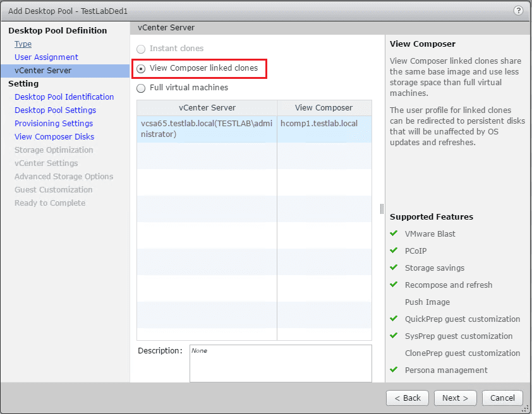Click the Recompose and refresh checkmark
Screen dimensions: 532x414
click(394, 284)
